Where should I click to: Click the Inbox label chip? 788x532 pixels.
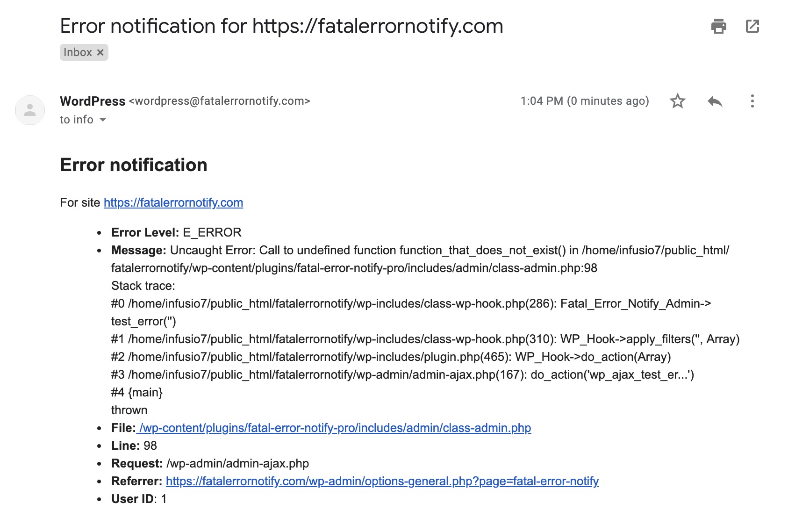(x=78, y=52)
